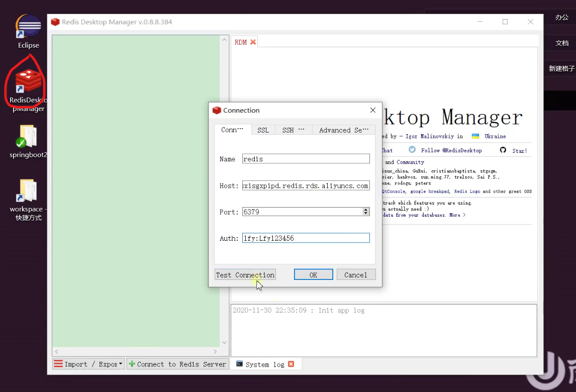
Task: Switch to the SSL tab
Action: point(263,130)
